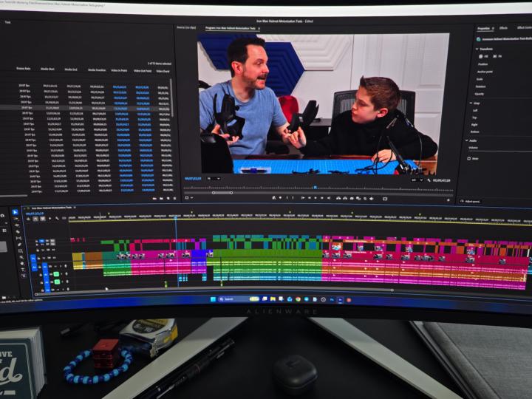Unmute the A3 track green M button

pos(57,282)
